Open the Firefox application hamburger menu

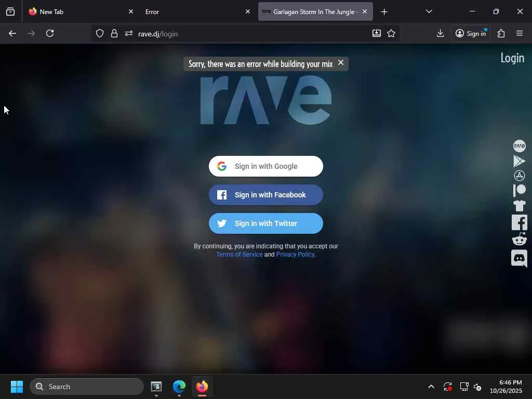point(519,33)
